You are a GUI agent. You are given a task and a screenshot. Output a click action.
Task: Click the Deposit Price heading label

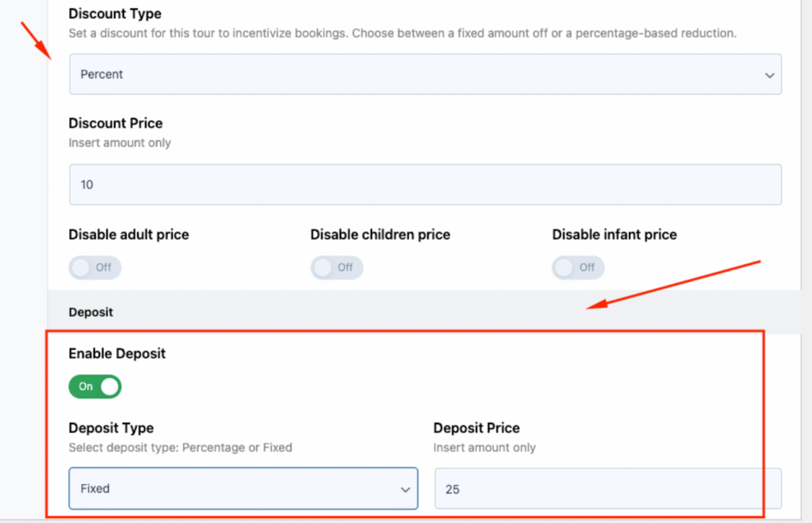click(x=477, y=428)
